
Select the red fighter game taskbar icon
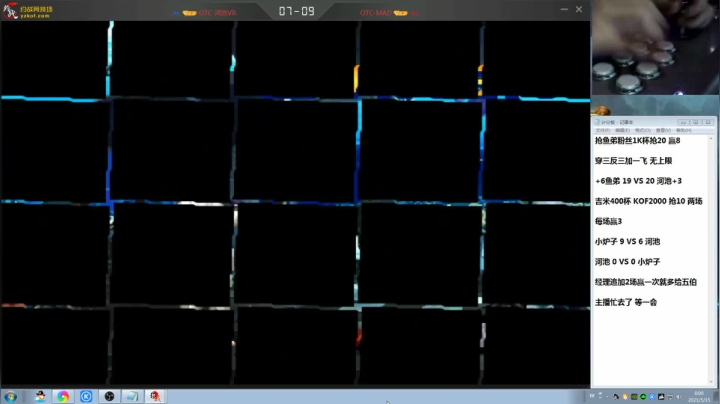155,396
